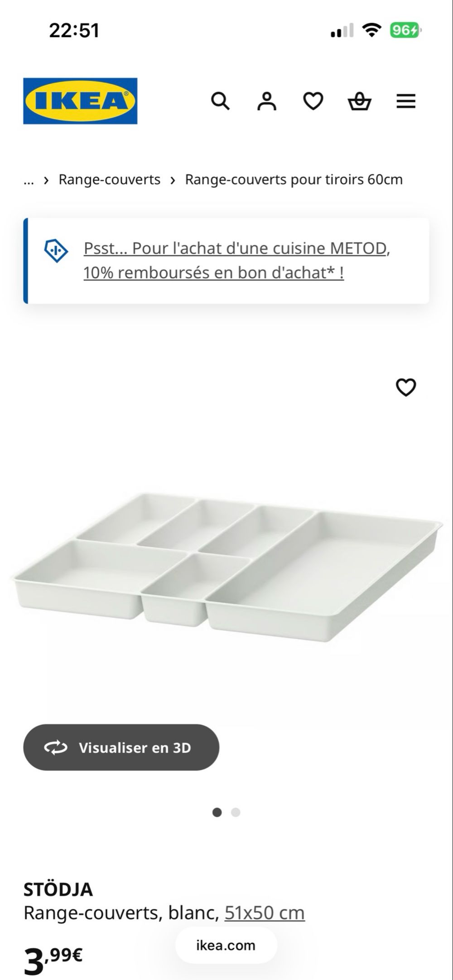Image resolution: width=453 pixels, height=980 pixels.
Task: Open the shopping basket icon
Action: (359, 101)
